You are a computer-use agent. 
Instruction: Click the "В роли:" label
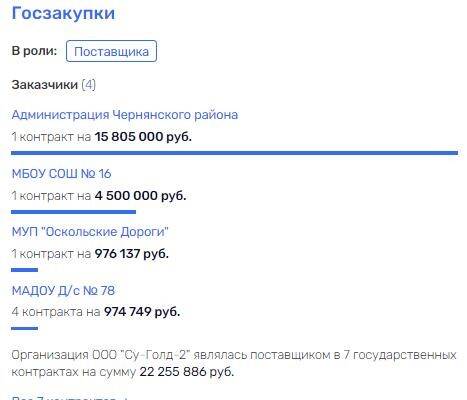[34, 51]
